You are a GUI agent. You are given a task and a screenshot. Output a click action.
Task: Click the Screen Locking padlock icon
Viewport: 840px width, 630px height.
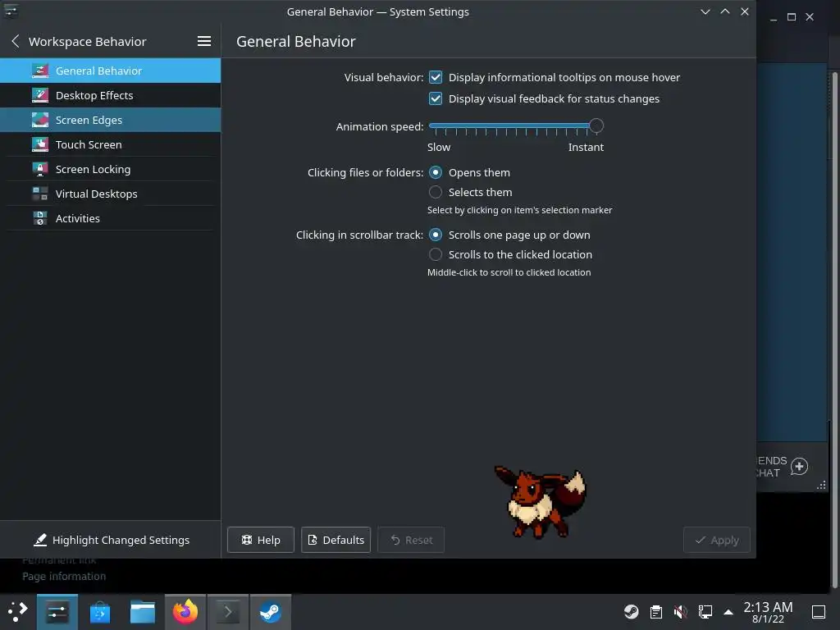click(40, 169)
